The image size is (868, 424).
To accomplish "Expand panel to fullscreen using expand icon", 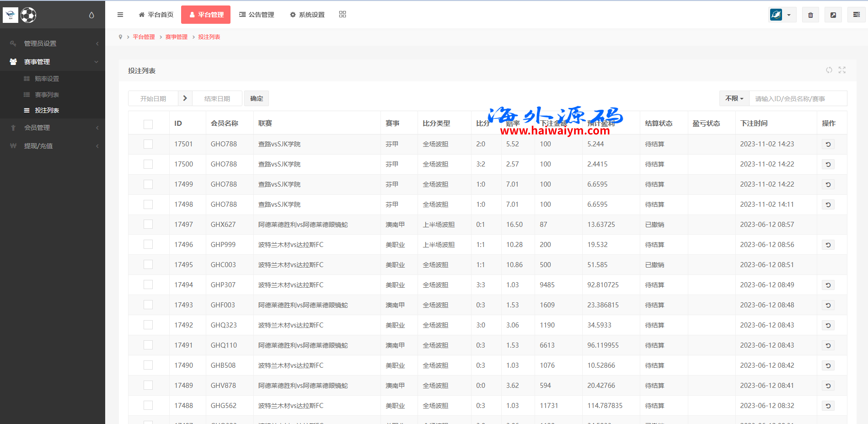I will click(x=842, y=70).
